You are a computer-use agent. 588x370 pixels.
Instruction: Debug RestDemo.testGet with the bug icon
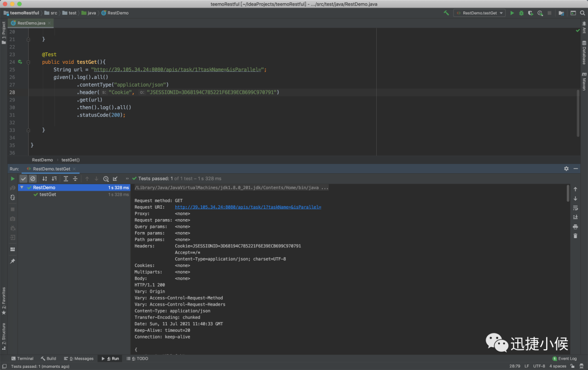(x=521, y=13)
